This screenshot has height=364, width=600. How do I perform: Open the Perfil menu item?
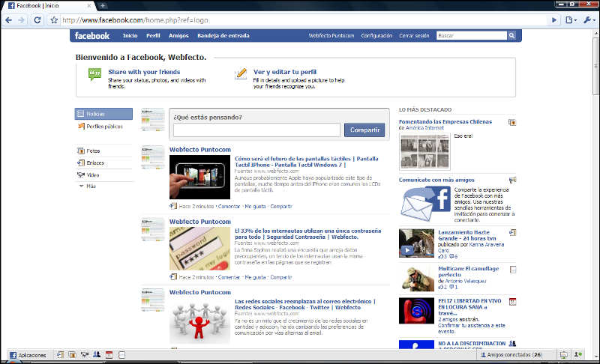tap(153, 35)
